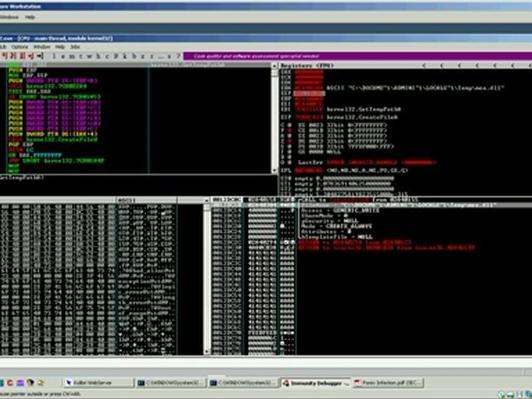
Task: Open Call stack via 'k' button
Action: tap(125, 57)
